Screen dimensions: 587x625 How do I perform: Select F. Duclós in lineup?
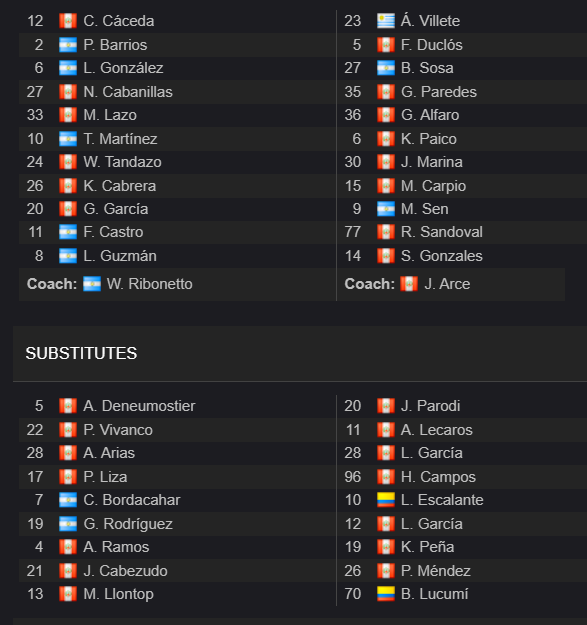coord(432,45)
